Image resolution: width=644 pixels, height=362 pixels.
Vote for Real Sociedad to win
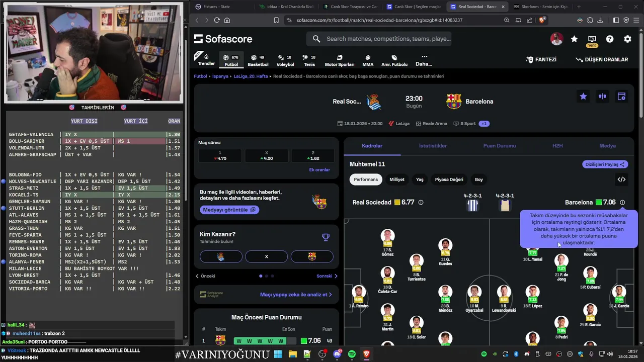[x=221, y=256]
